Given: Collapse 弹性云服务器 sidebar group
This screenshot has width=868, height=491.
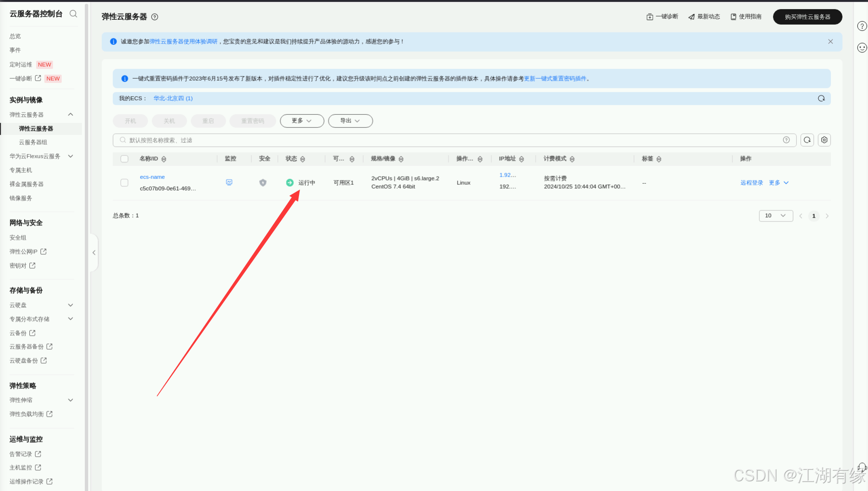Looking at the screenshot, I should pyautogui.click(x=71, y=114).
